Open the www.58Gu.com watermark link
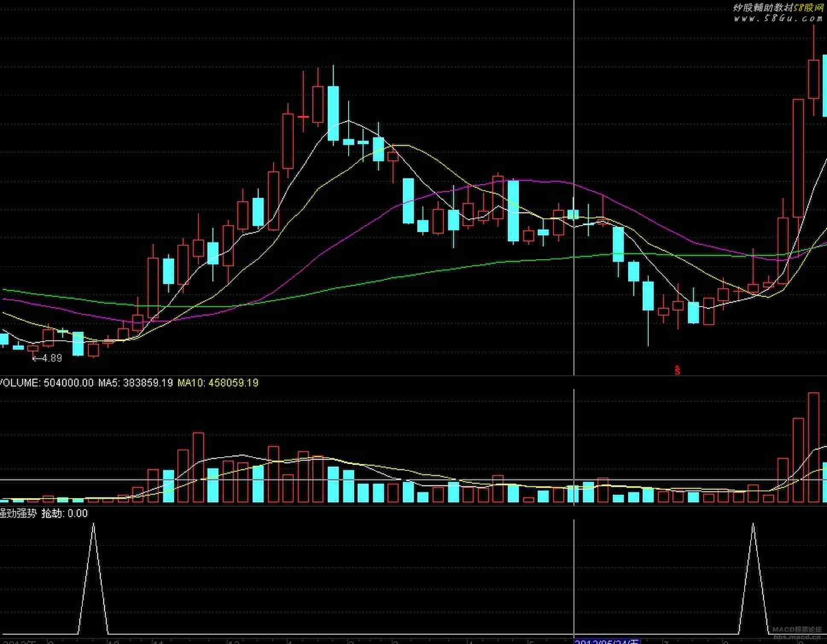827x644 pixels. 777,18
